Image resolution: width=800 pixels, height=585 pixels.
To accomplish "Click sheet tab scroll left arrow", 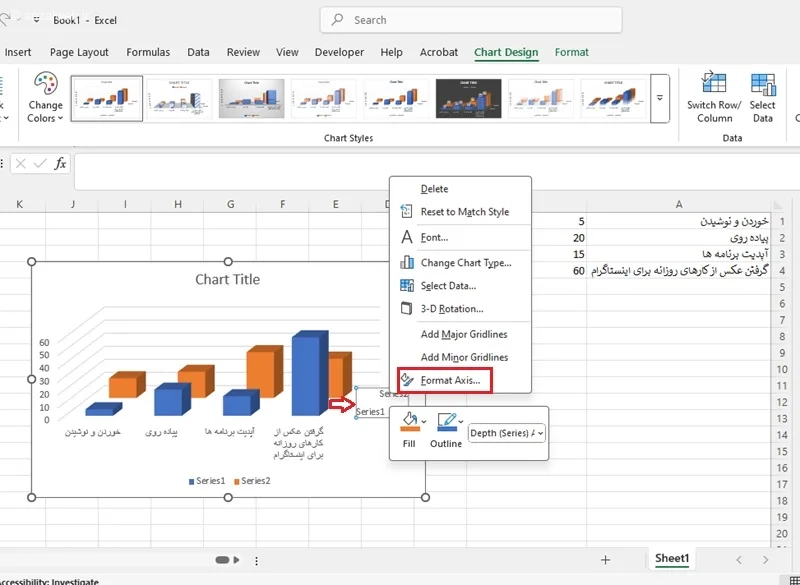I will (739, 560).
